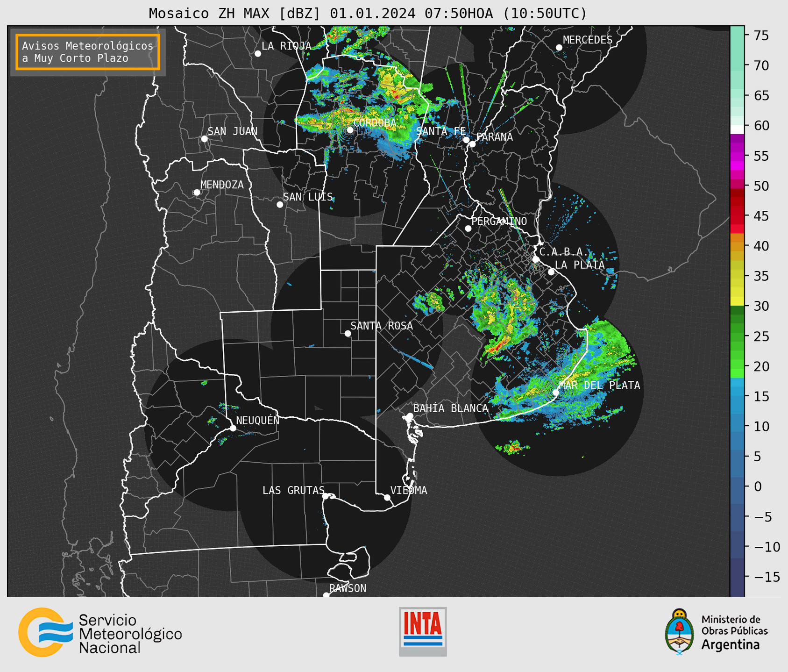Click the Servicio Meteorológico Nacional logo

point(100,632)
